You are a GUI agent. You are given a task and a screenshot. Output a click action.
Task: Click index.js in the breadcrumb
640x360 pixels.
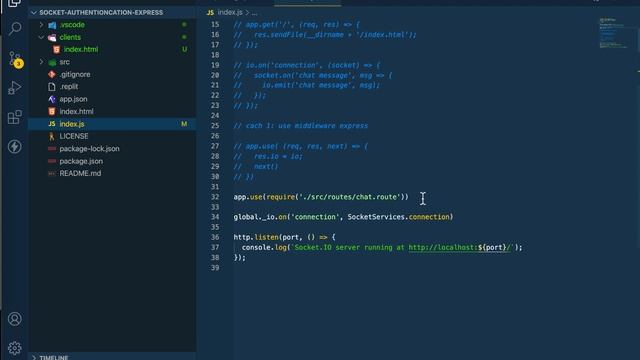(x=230, y=13)
